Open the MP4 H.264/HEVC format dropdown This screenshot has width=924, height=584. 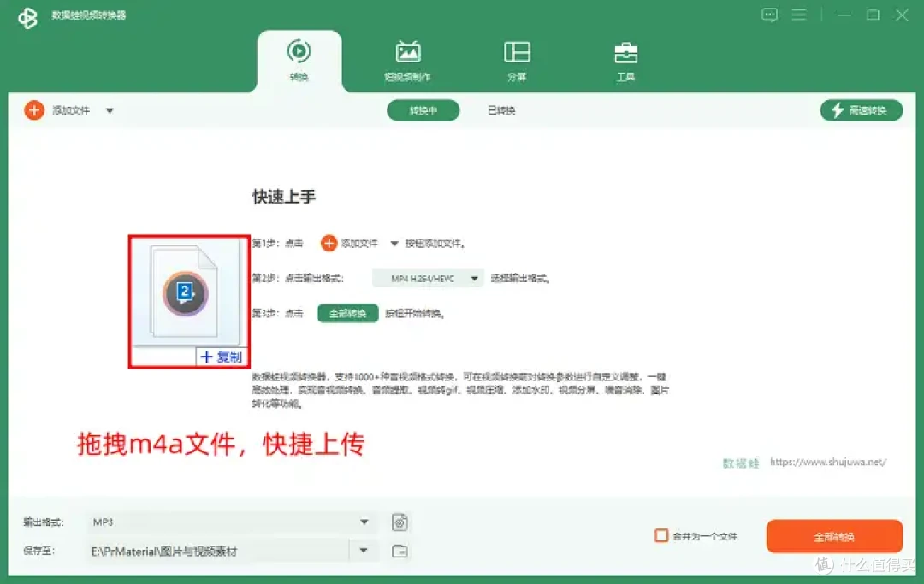pyautogui.click(x=428, y=279)
